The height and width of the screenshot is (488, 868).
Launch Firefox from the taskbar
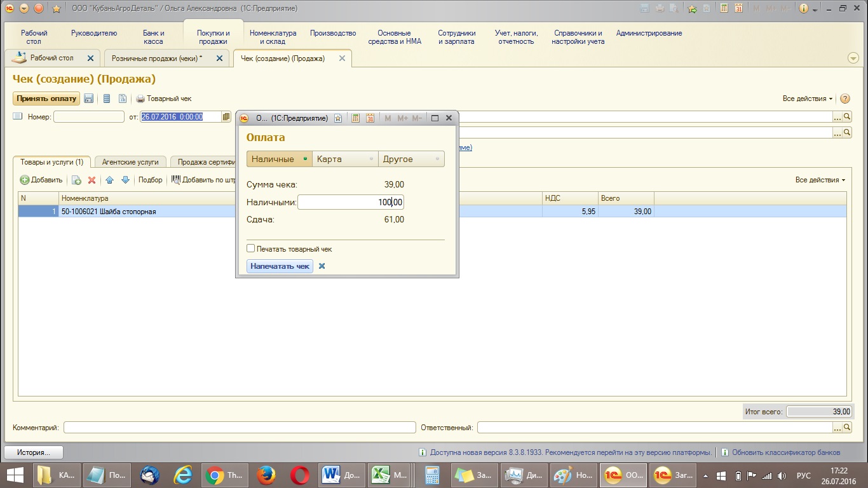pyautogui.click(x=266, y=475)
